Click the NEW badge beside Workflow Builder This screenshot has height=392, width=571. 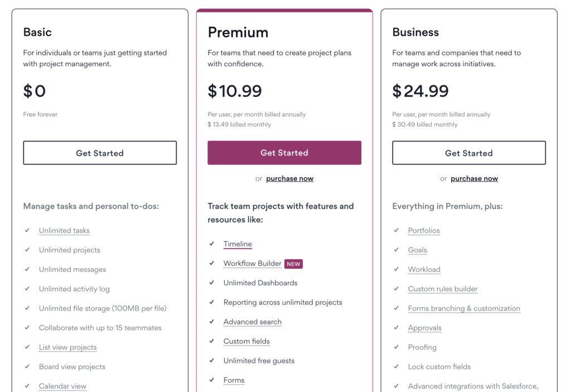click(x=293, y=264)
